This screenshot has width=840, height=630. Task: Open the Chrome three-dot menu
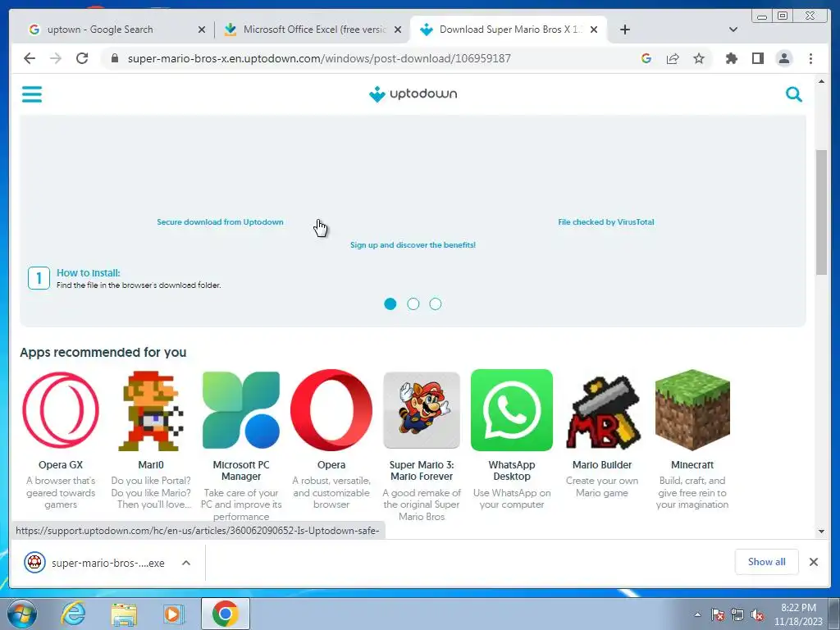click(x=810, y=58)
